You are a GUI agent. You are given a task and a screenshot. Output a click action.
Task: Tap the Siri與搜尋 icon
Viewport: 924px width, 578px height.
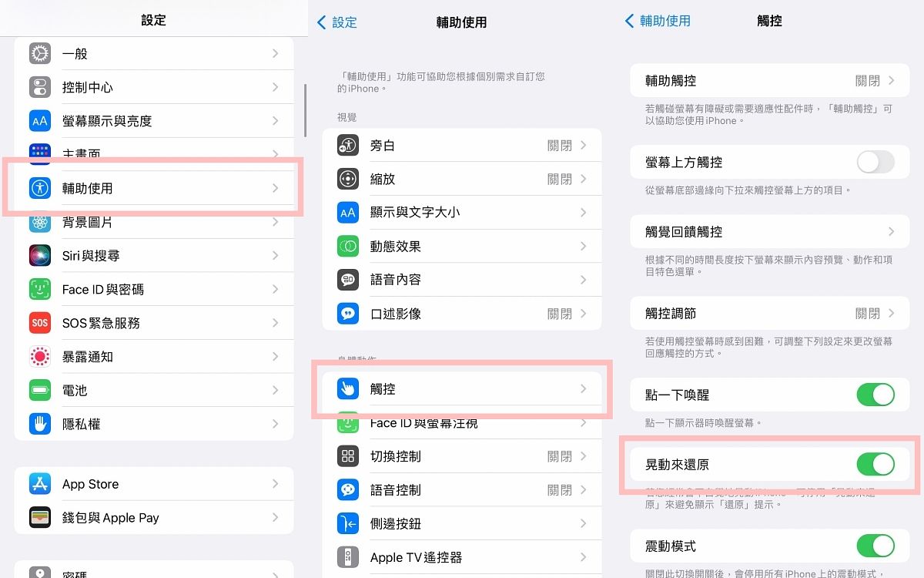40,256
